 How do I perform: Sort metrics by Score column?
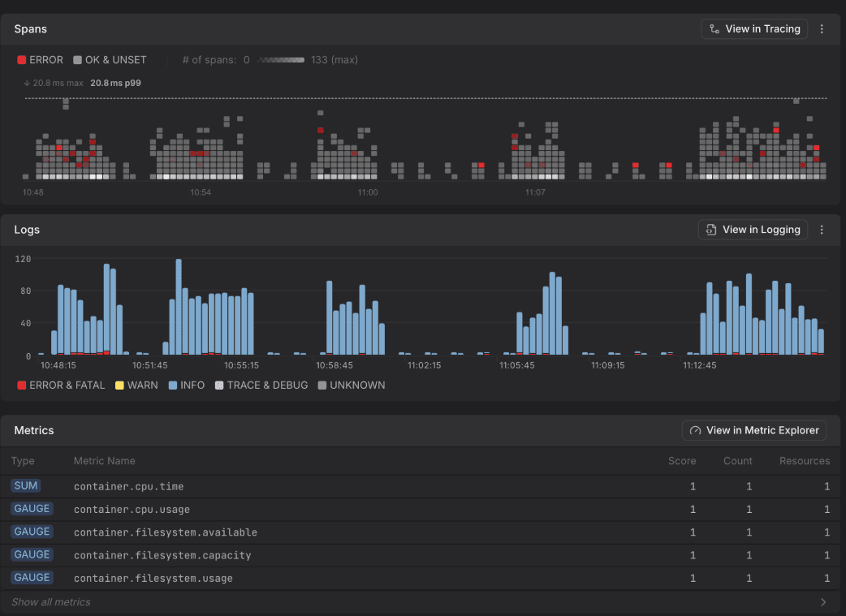click(682, 461)
